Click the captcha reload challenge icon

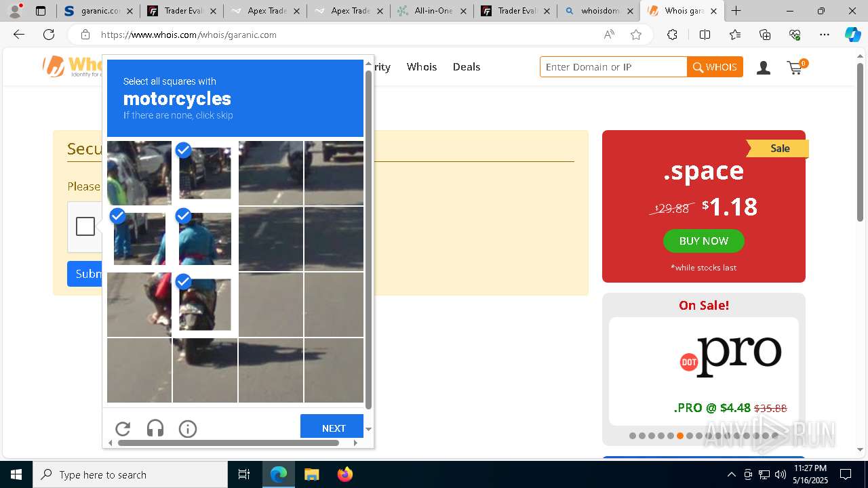pos(123,428)
